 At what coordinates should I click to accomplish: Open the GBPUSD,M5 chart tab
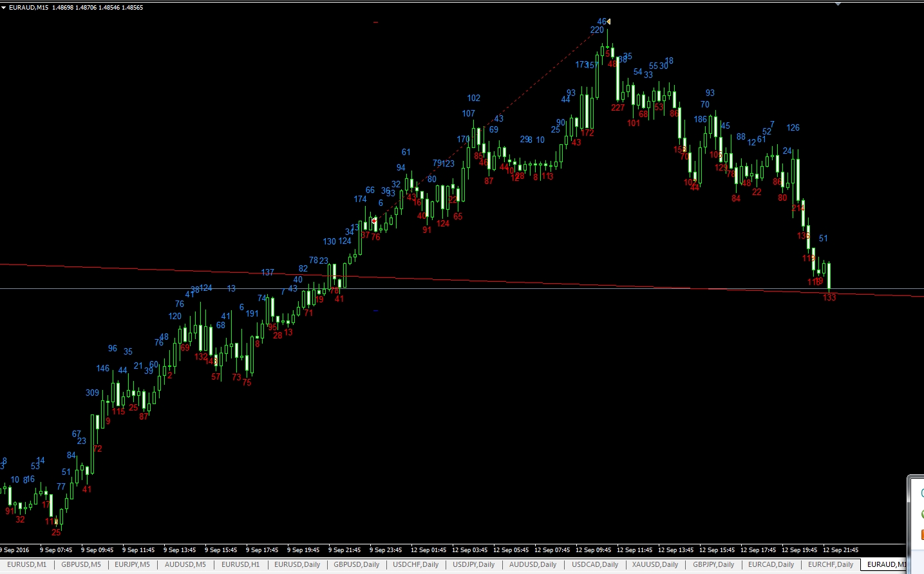(81, 564)
